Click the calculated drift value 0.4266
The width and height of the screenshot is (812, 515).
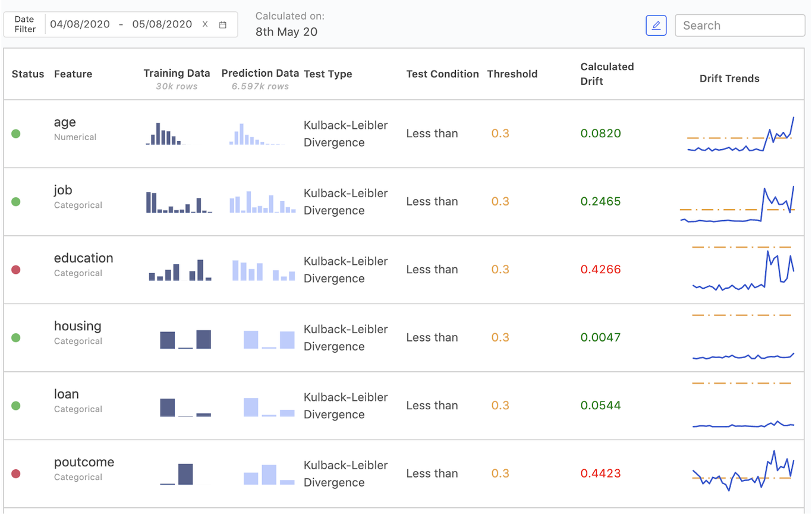pos(601,269)
